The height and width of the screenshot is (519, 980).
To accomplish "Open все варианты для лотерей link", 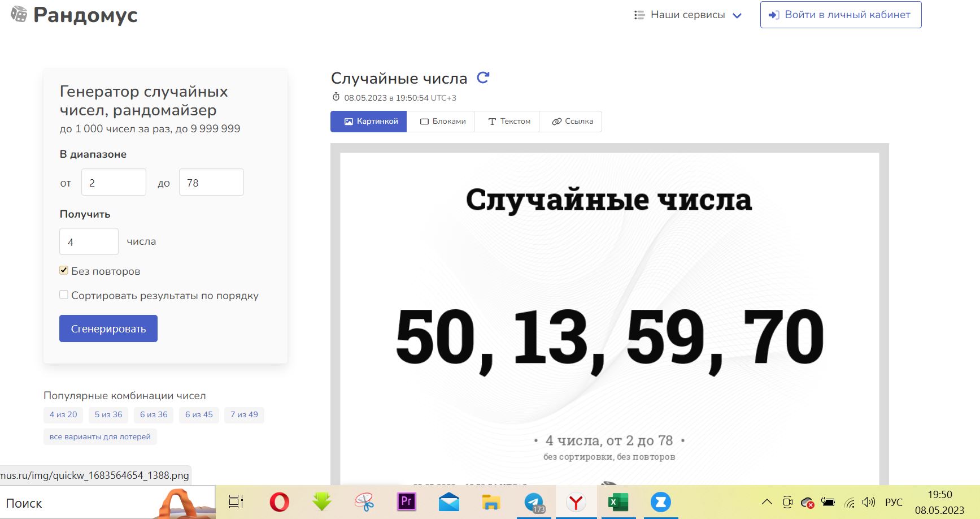I will click(100, 437).
